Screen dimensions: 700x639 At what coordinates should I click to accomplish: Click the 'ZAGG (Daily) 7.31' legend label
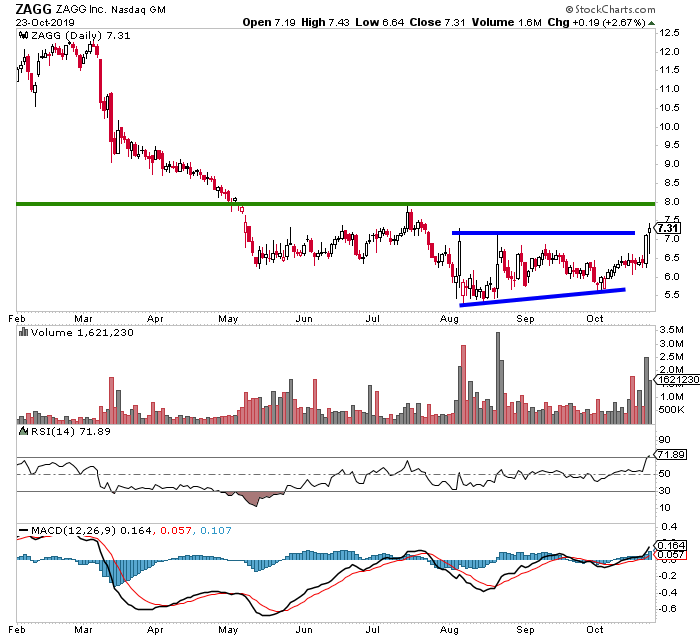(80, 35)
